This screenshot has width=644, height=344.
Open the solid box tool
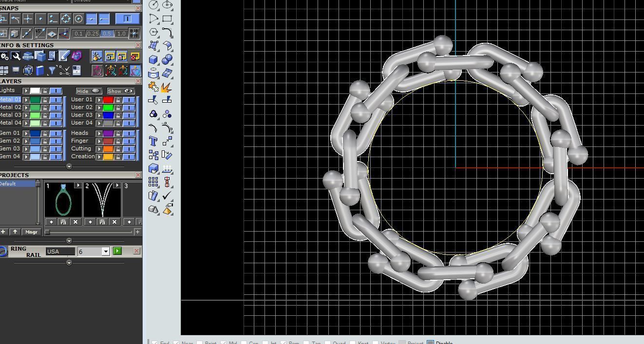[153, 59]
